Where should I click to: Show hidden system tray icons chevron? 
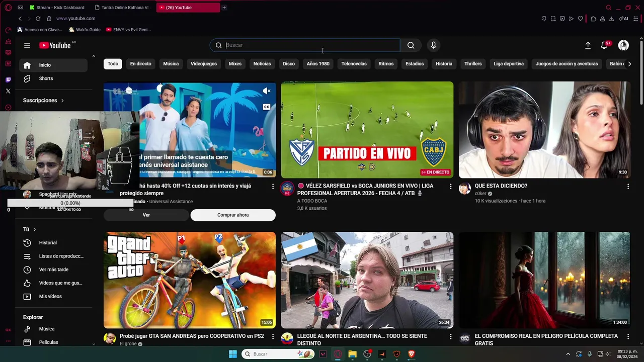click(x=568, y=354)
